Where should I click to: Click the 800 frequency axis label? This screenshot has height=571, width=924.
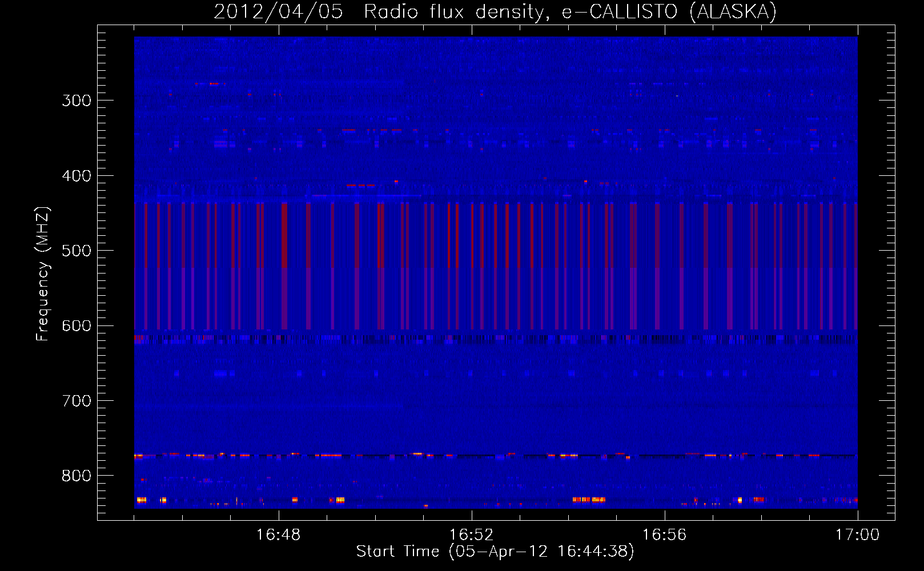[x=77, y=476]
